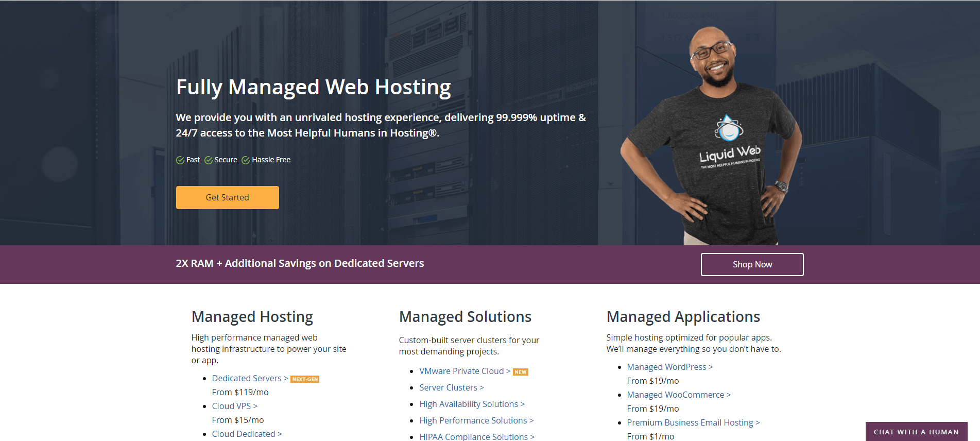Click the Fully Managed Web Hosting headline
Screen dimensions: 980x441
click(x=314, y=87)
